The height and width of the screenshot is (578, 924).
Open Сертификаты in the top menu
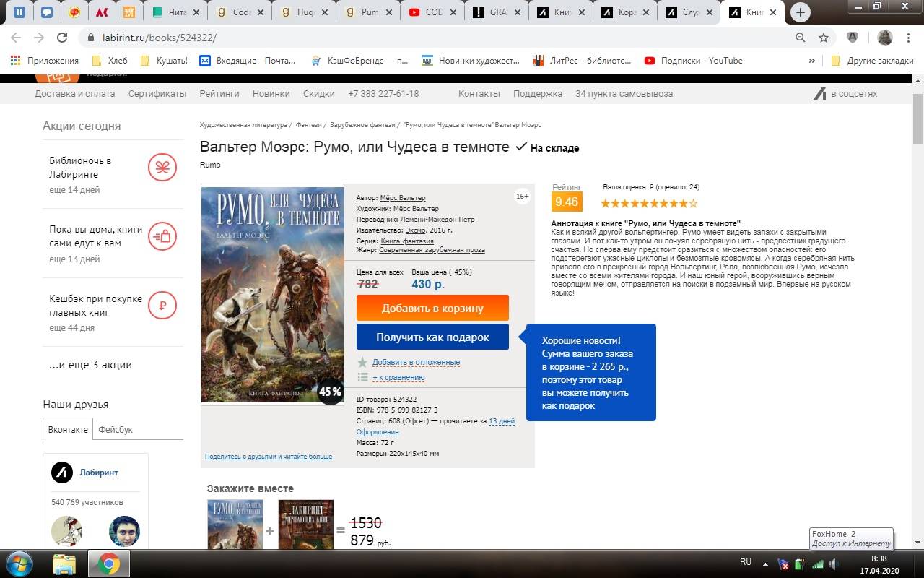click(x=157, y=94)
